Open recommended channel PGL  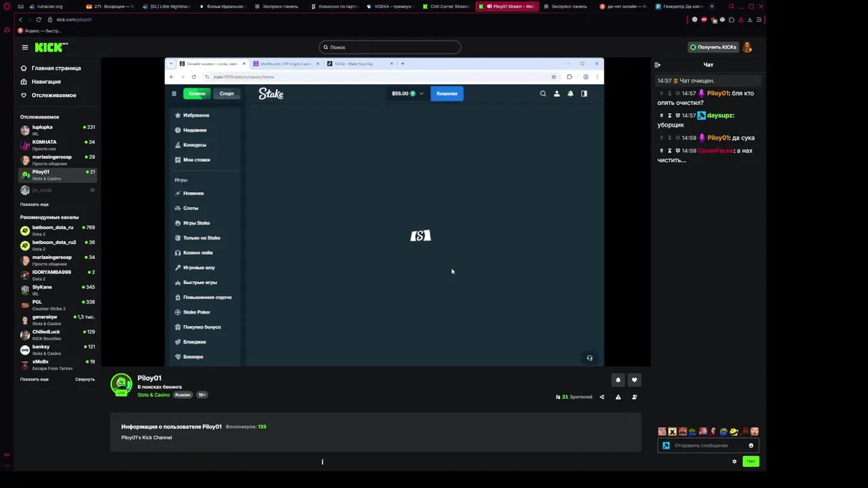click(58, 305)
